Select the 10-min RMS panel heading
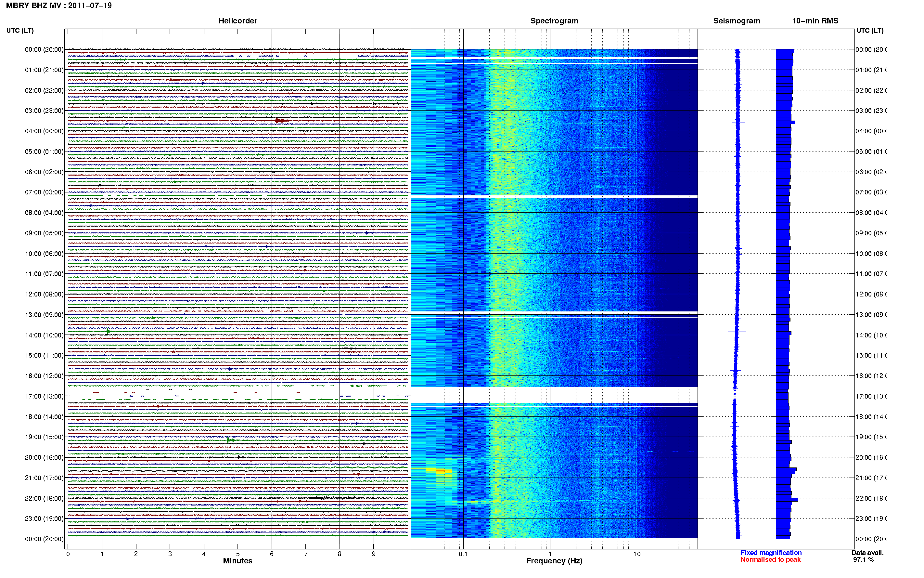924x578 pixels. tap(815, 21)
